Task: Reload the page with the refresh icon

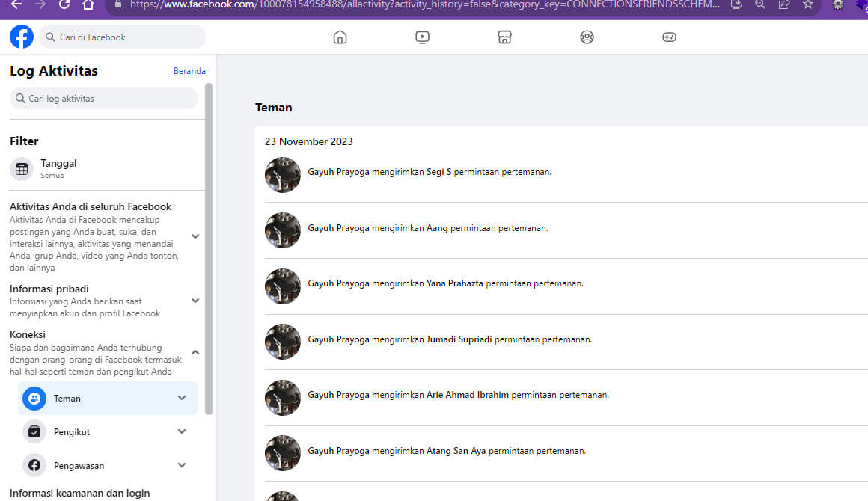Action: coord(64,4)
